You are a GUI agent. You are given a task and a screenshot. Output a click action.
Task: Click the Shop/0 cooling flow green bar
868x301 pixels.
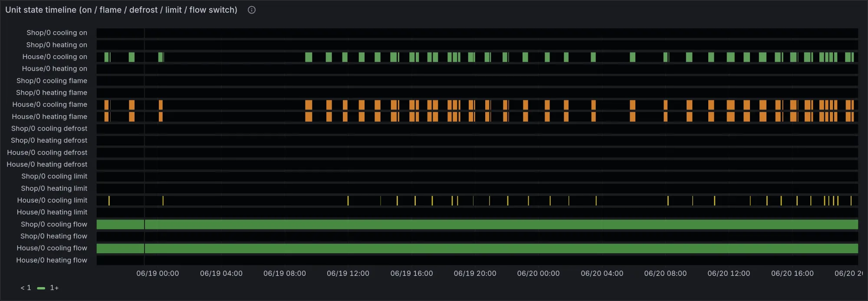click(x=477, y=224)
